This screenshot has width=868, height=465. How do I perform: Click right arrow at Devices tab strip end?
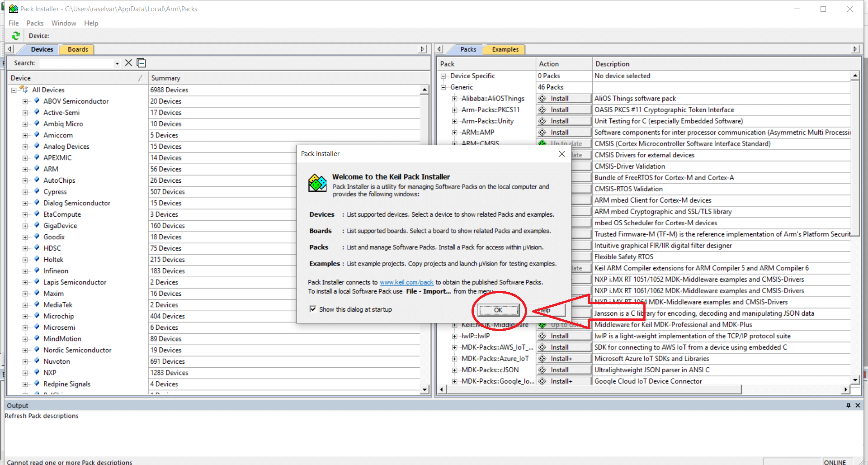(x=423, y=49)
